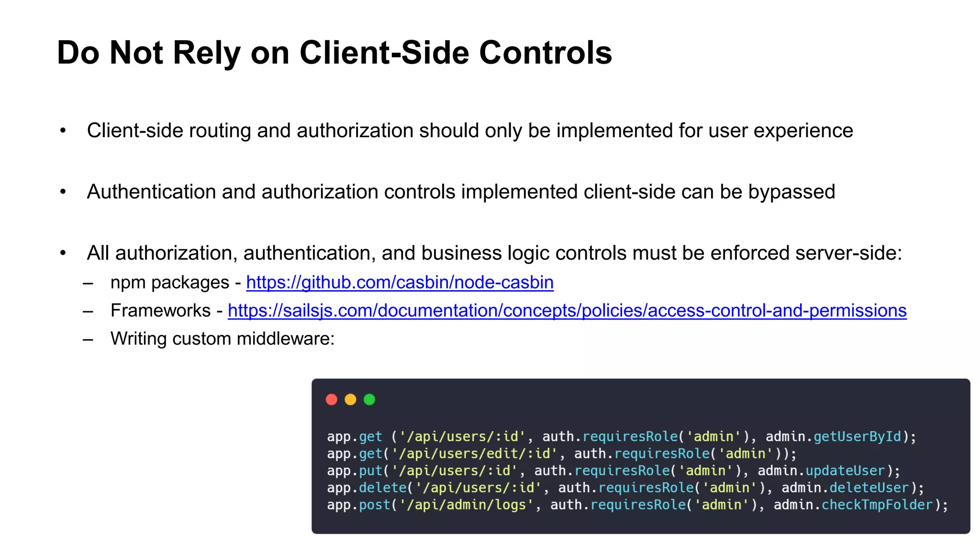Click the app.delete code line with deleteUser
This screenshot has width=980, height=551.
click(625, 488)
